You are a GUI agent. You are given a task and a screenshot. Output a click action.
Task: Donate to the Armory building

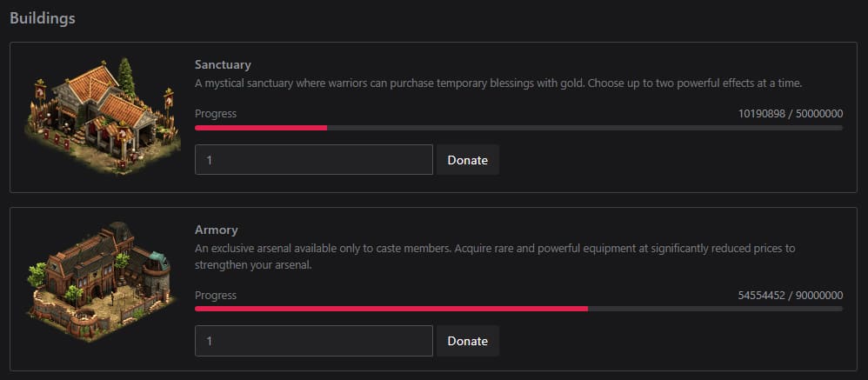[x=467, y=341]
